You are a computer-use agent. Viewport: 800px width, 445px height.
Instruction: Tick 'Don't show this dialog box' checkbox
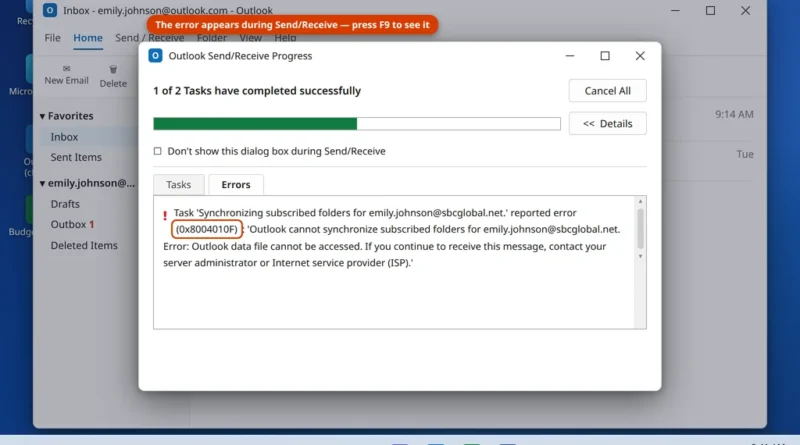pos(158,151)
